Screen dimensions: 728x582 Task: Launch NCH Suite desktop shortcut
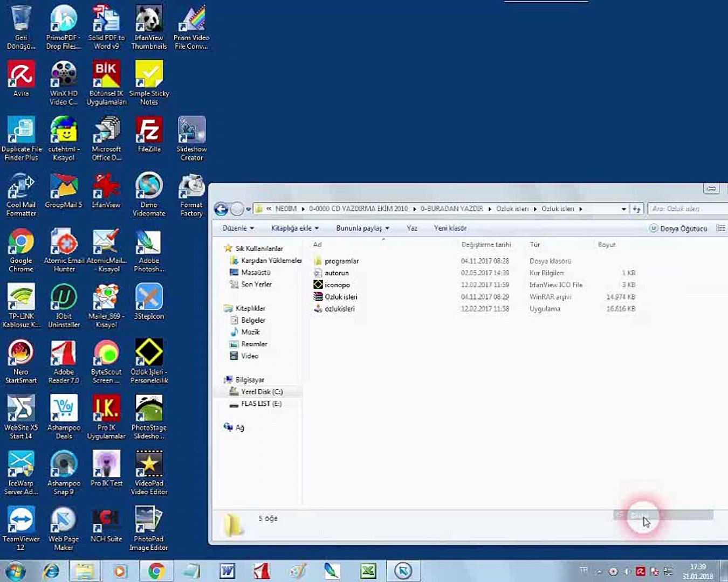106,524
